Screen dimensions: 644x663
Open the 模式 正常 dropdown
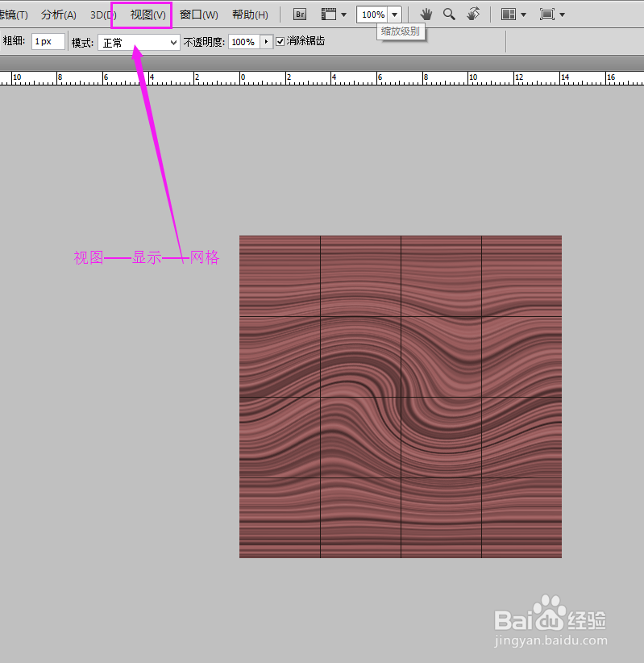pos(139,42)
